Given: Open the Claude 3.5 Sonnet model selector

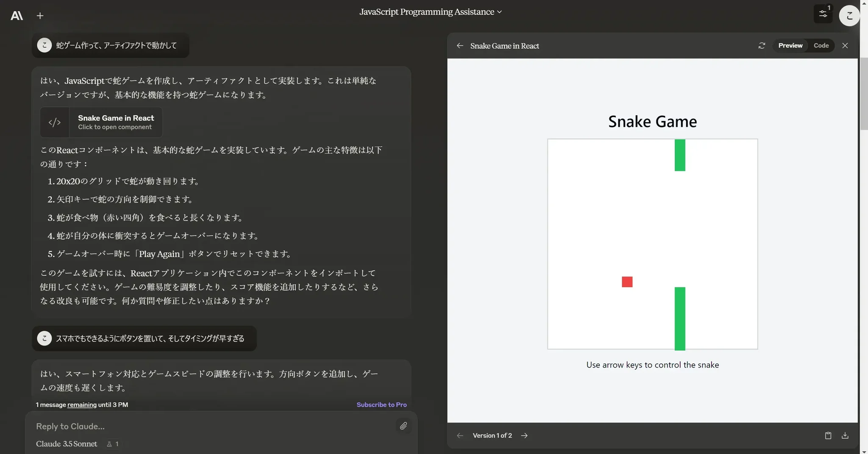Looking at the screenshot, I should 67,444.
